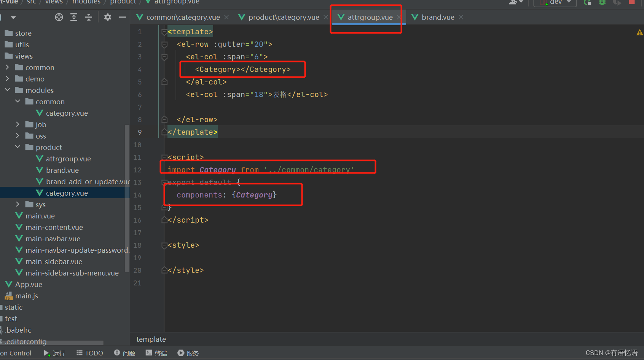Collapse the product folder
The image size is (644, 360).
click(18, 147)
